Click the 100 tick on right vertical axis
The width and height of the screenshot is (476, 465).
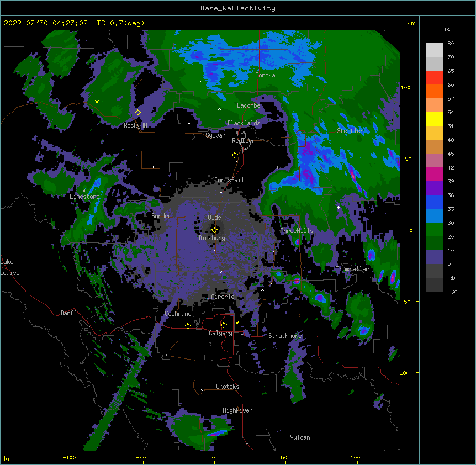(405, 87)
